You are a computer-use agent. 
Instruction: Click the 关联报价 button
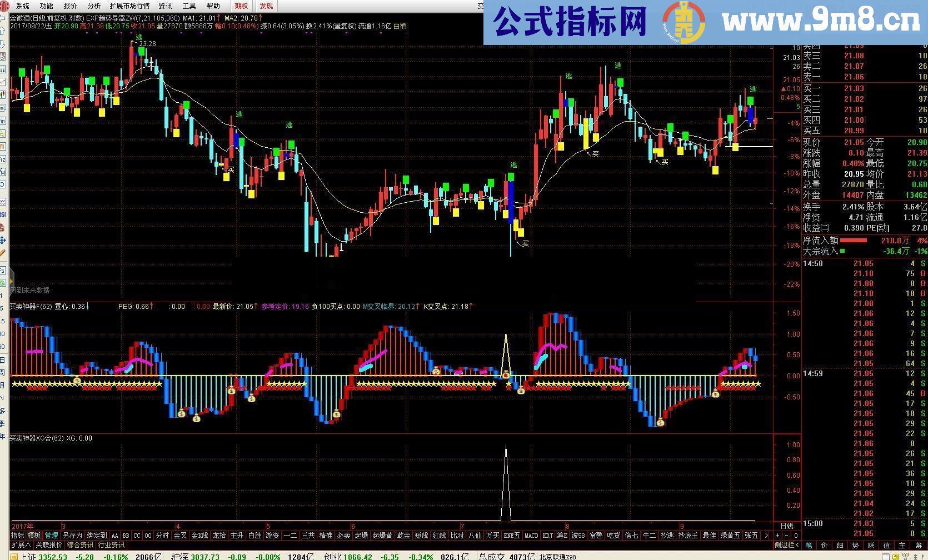tap(49, 545)
